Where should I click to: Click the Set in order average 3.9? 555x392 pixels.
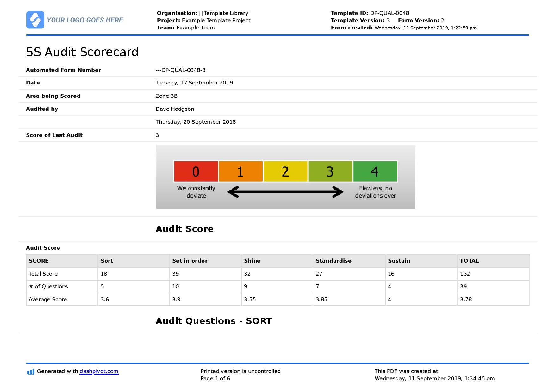pos(176,299)
